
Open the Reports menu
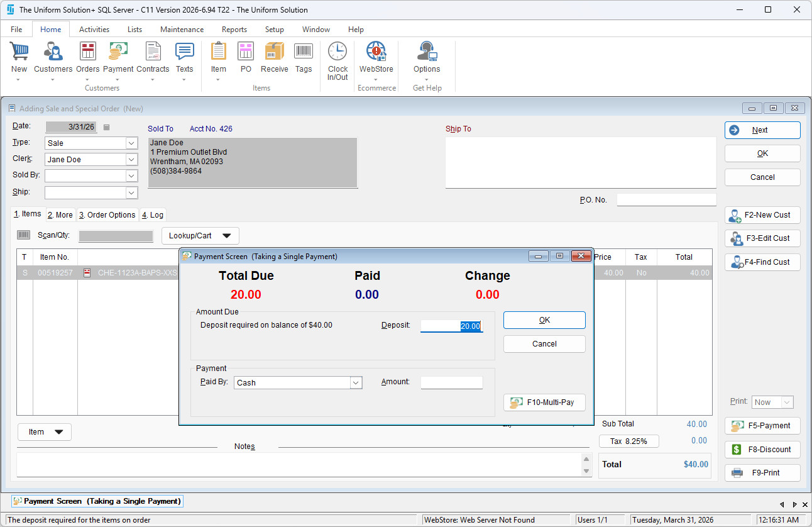point(234,30)
